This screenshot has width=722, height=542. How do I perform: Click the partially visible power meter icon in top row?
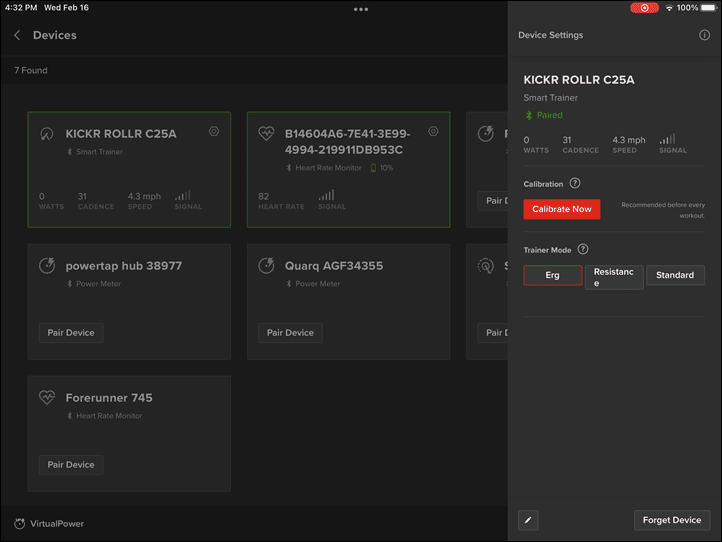[485, 134]
